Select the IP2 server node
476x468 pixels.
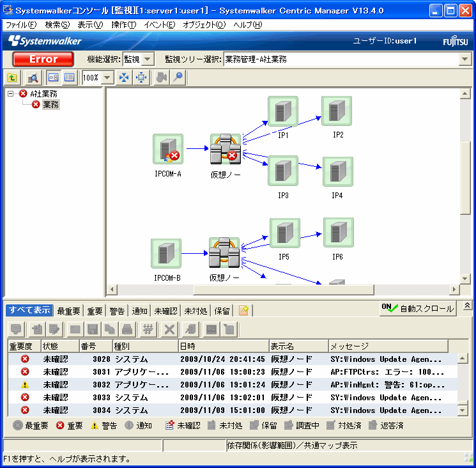tap(337, 111)
